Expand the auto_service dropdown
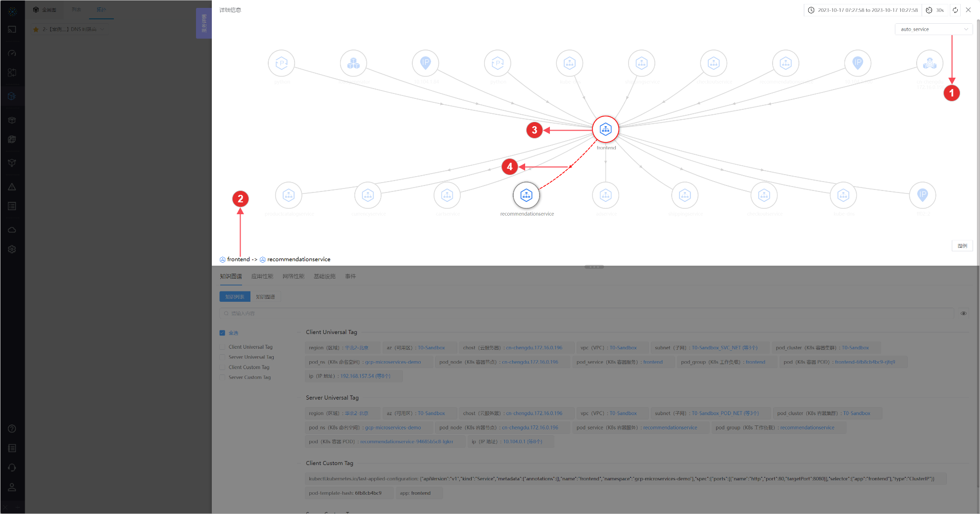 point(933,29)
